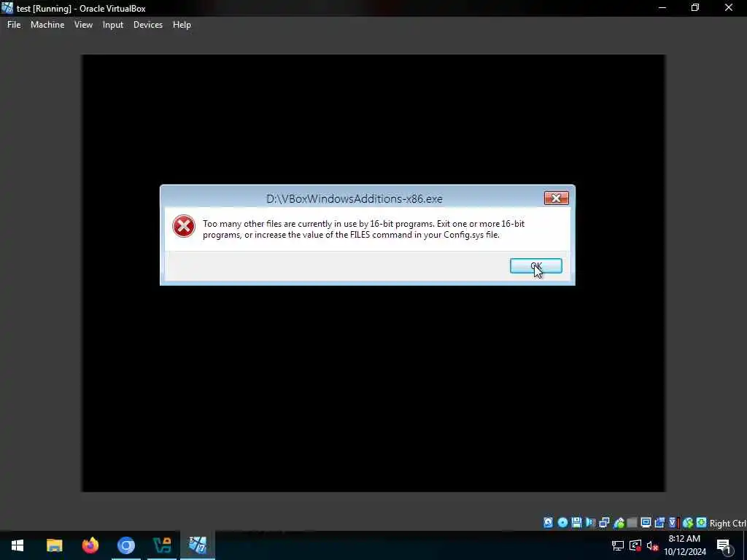Select the running VM taskbar icon
Image resolution: width=747 pixels, height=560 pixels.
pos(198,545)
